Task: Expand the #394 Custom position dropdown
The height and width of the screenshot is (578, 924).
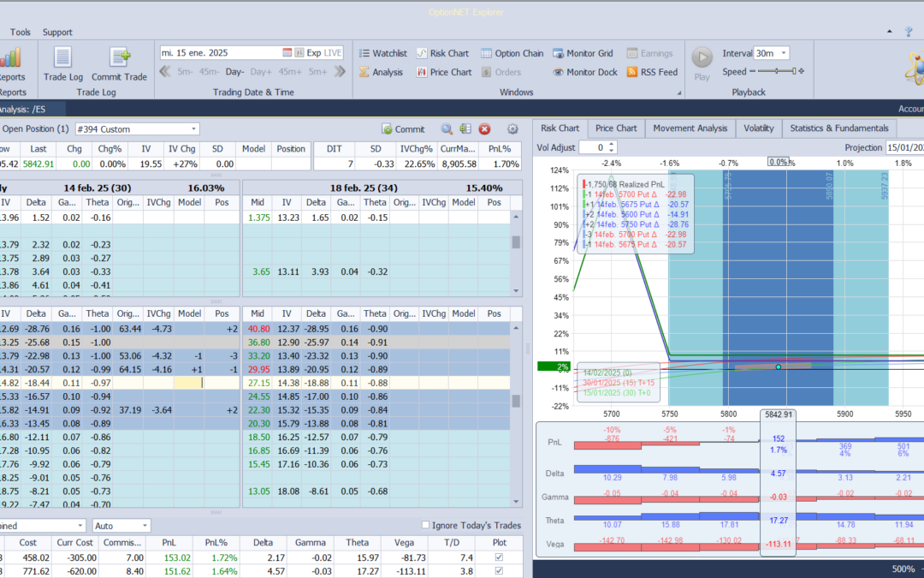Action: (x=194, y=129)
